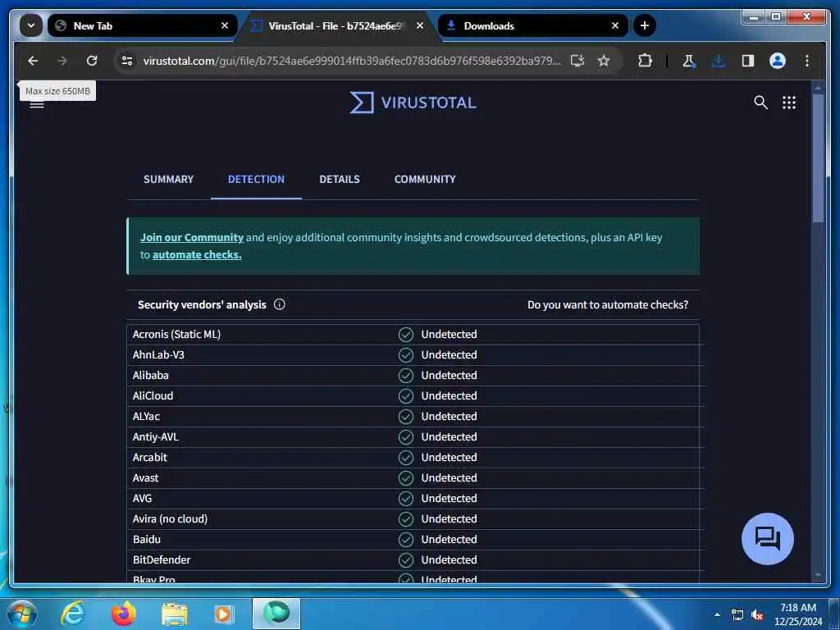Click the browser forward arrow
Viewport: 840px width, 630px height.
pos(62,61)
